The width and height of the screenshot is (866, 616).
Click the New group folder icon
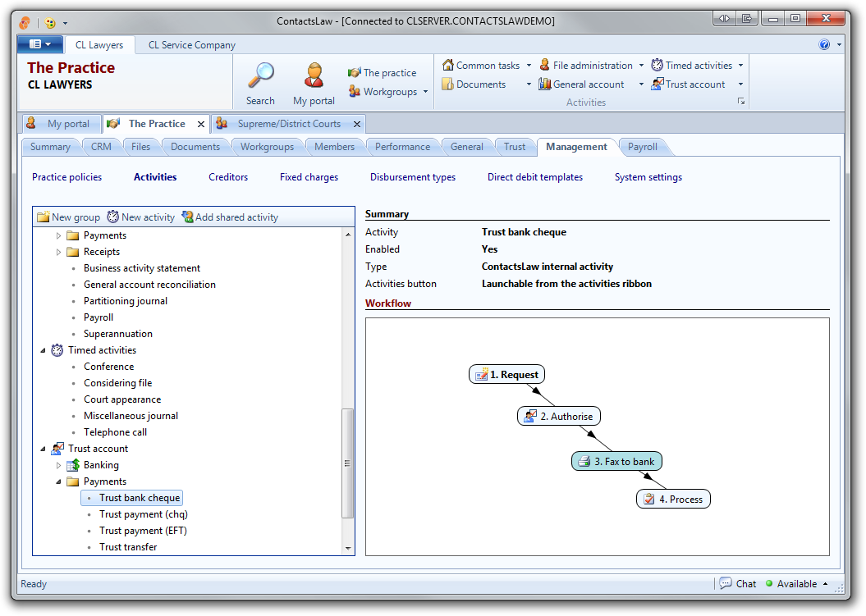(x=44, y=217)
